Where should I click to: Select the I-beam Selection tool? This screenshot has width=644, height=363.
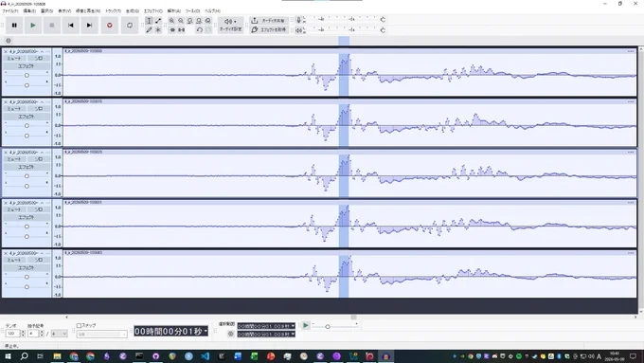149,21
